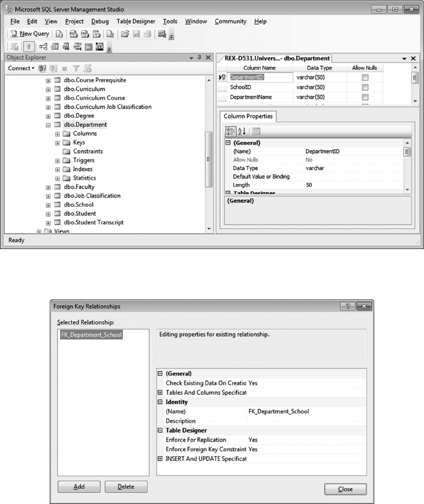This screenshot has height=504, width=424.
Task: Expand the Keys folder
Action: pos(57,143)
